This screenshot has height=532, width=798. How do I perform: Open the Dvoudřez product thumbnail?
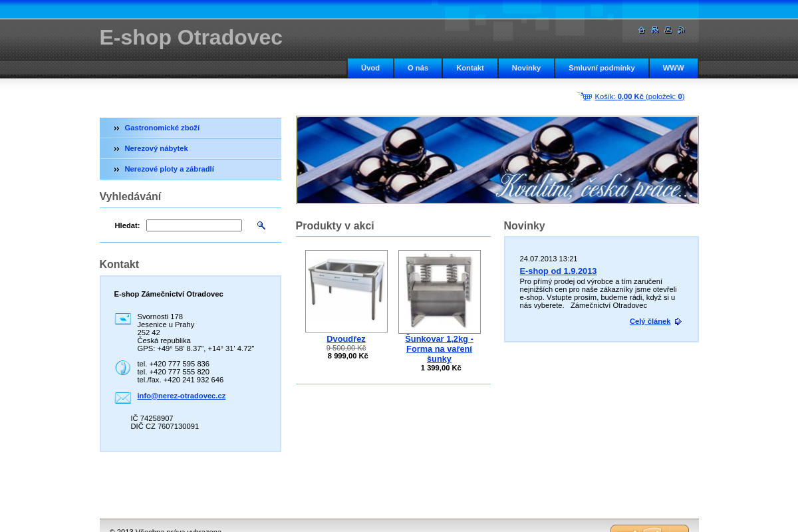[x=346, y=291]
